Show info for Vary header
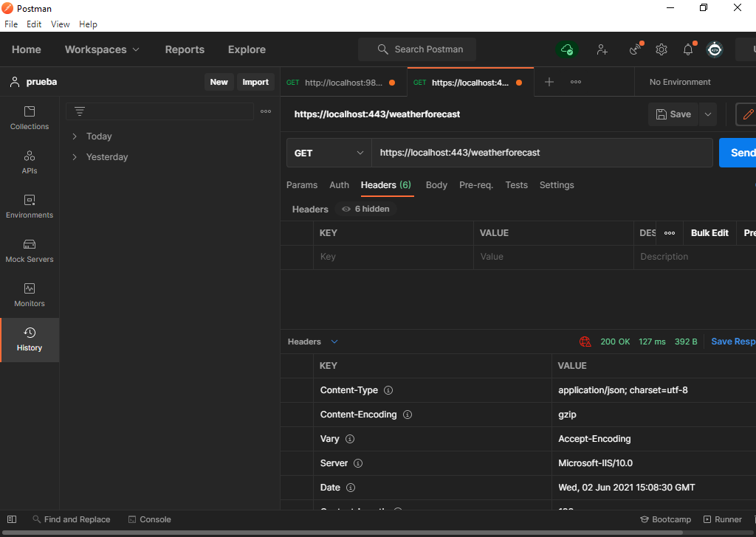The height and width of the screenshot is (537, 756). coord(350,439)
